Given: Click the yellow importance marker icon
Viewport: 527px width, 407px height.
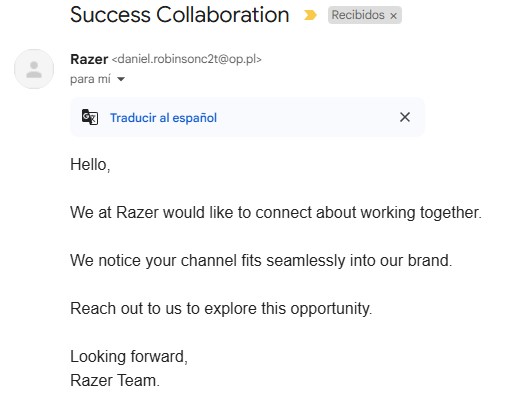Looking at the screenshot, I should (310, 15).
